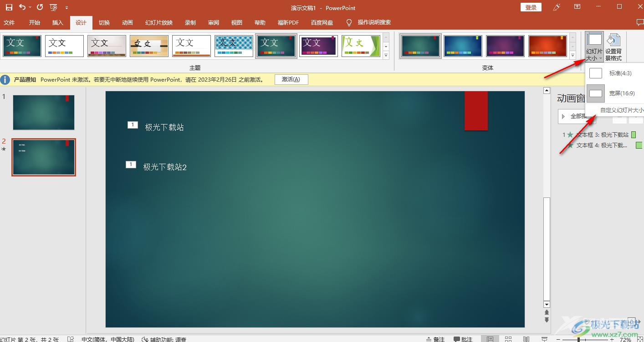Open 自定义幻灯片大小 custom size option
The image size is (644, 342).
tap(621, 110)
